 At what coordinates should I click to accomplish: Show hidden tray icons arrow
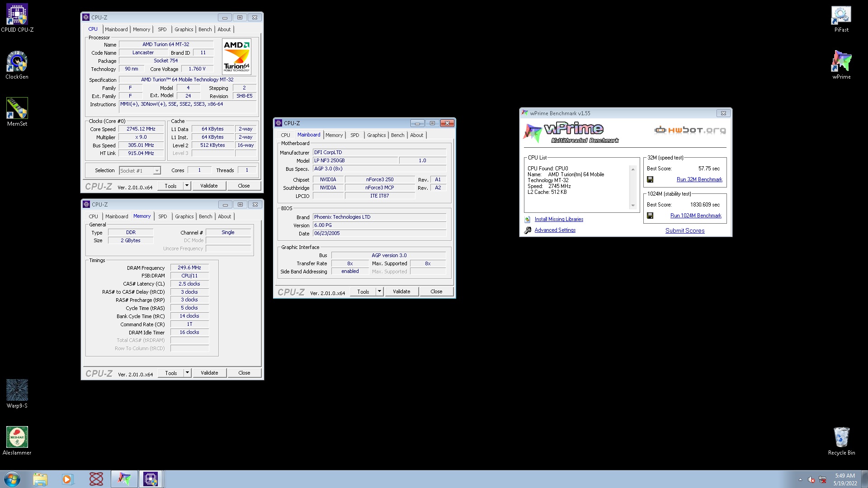click(800, 479)
